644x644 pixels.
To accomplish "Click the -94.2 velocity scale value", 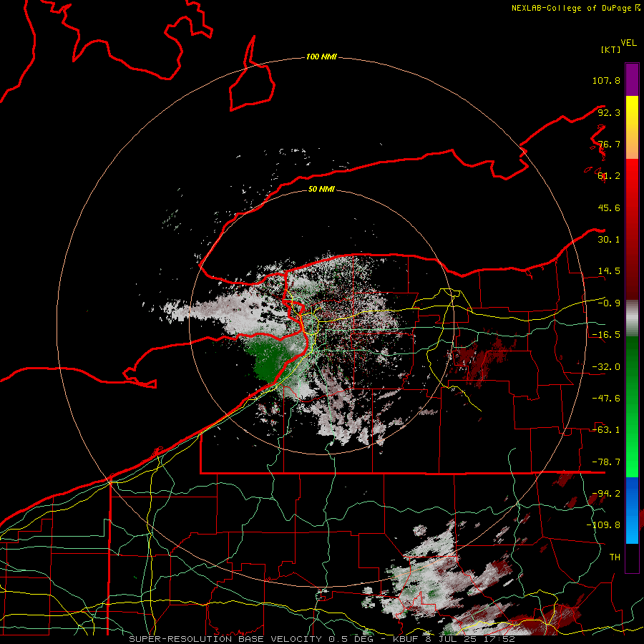I will tap(606, 494).
